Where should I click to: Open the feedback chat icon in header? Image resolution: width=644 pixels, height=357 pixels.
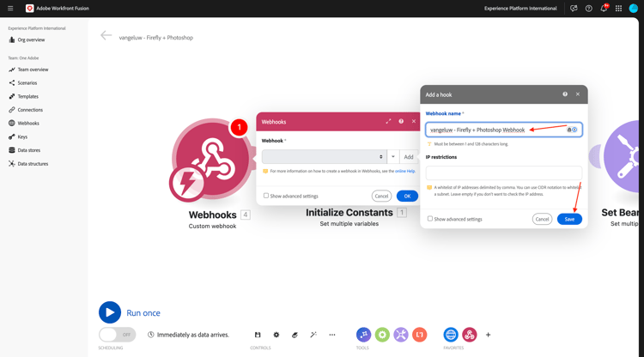point(574,9)
